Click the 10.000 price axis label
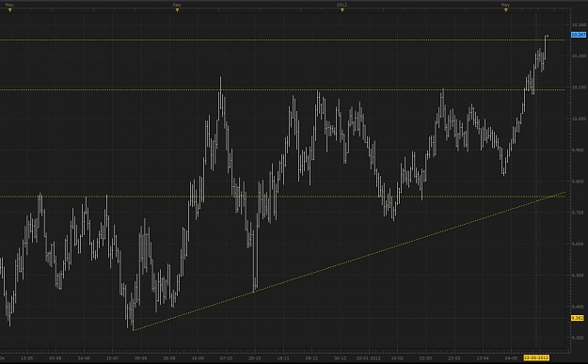588x364 pixels. click(579, 119)
